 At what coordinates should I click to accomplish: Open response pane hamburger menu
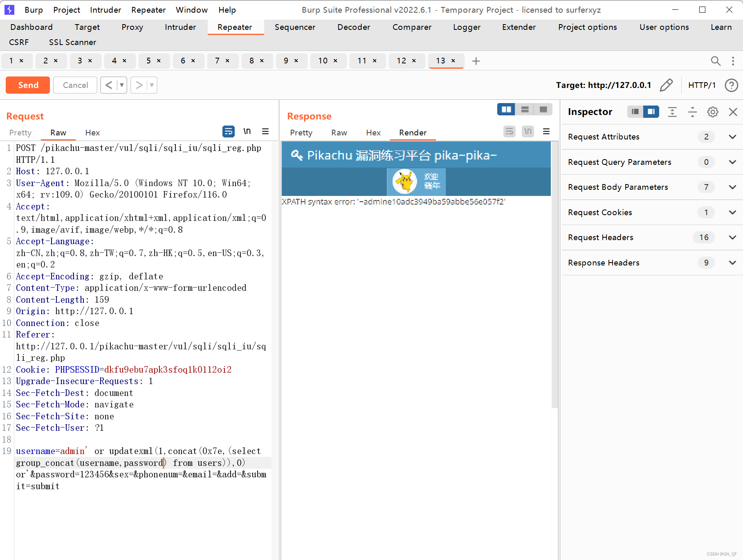546,131
